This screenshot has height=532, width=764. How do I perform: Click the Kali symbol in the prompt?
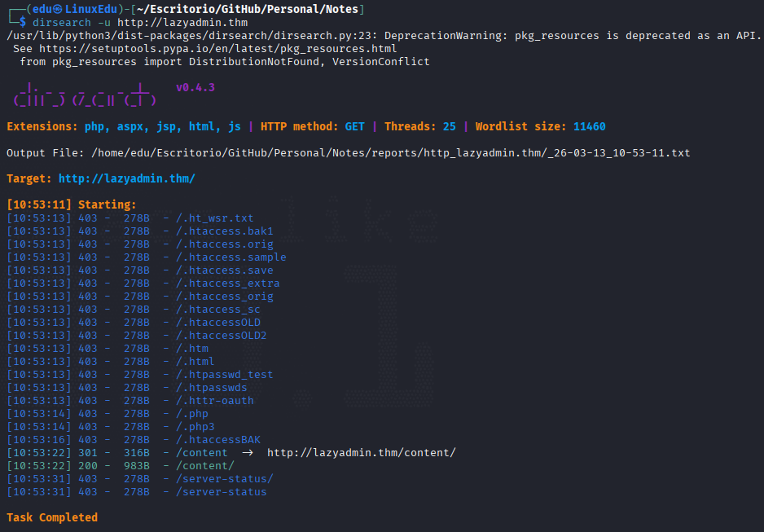(58, 9)
